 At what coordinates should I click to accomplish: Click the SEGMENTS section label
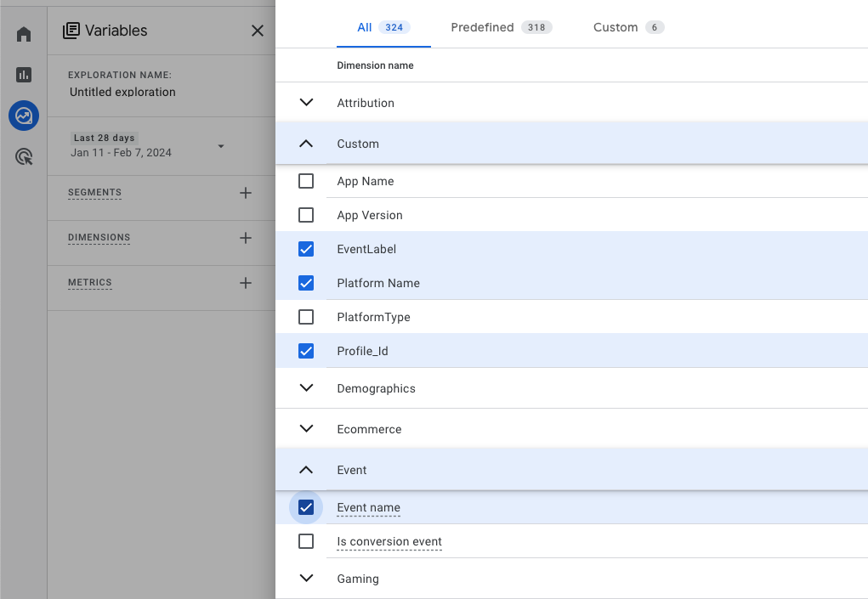94,193
